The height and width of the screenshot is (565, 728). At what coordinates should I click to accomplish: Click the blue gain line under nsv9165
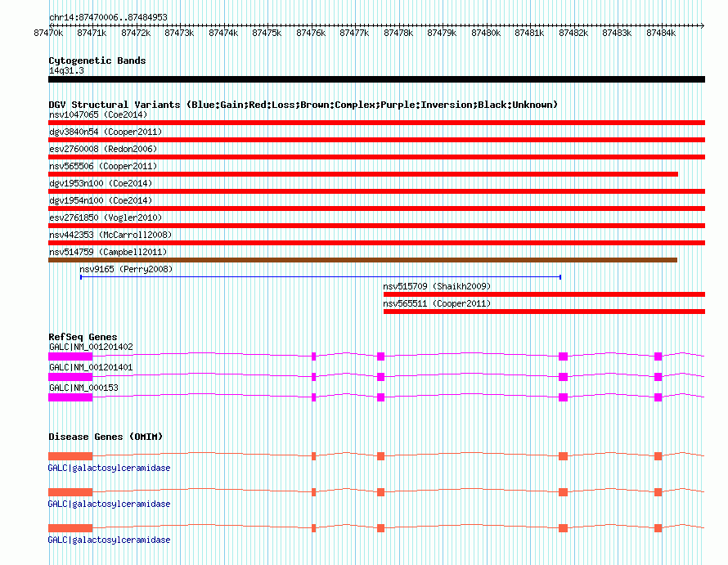click(321, 277)
